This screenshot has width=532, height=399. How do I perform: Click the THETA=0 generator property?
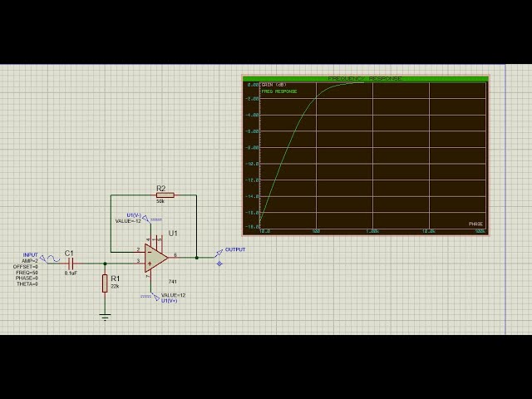[27, 284]
